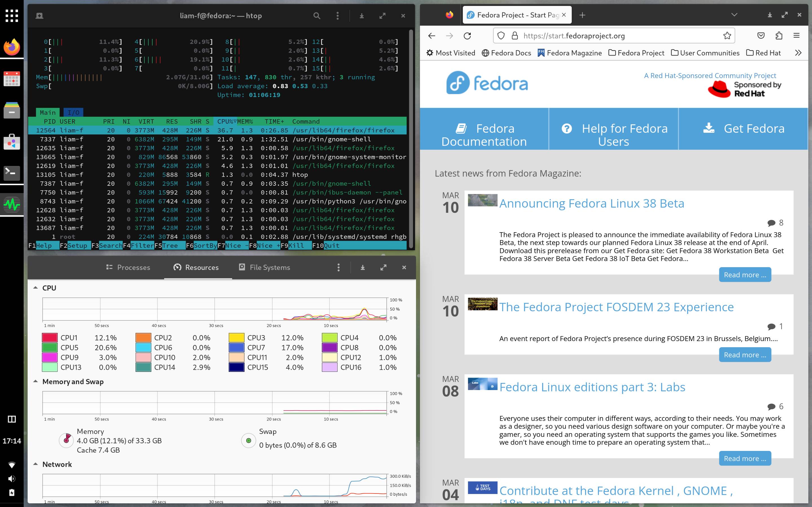Click the Memory pie color indicator
The width and height of the screenshot is (812, 507).
click(x=66, y=440)
